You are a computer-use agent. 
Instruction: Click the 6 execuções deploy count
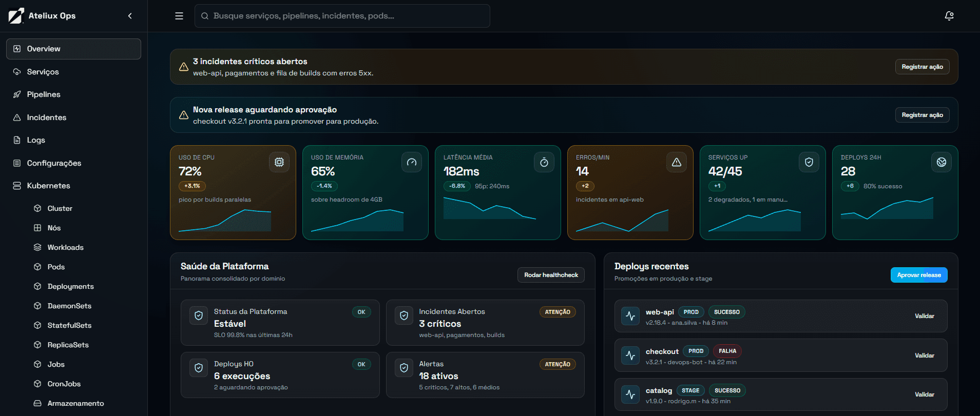242,376
